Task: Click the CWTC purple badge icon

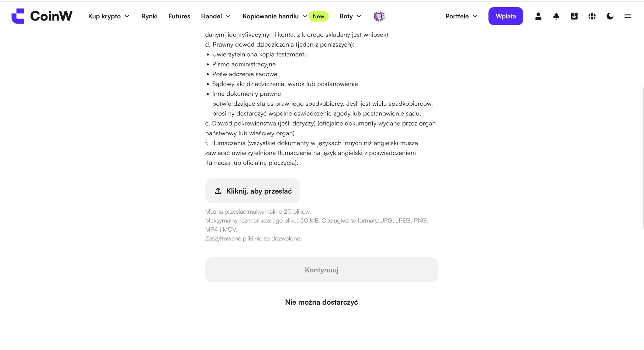Action: 379,16
